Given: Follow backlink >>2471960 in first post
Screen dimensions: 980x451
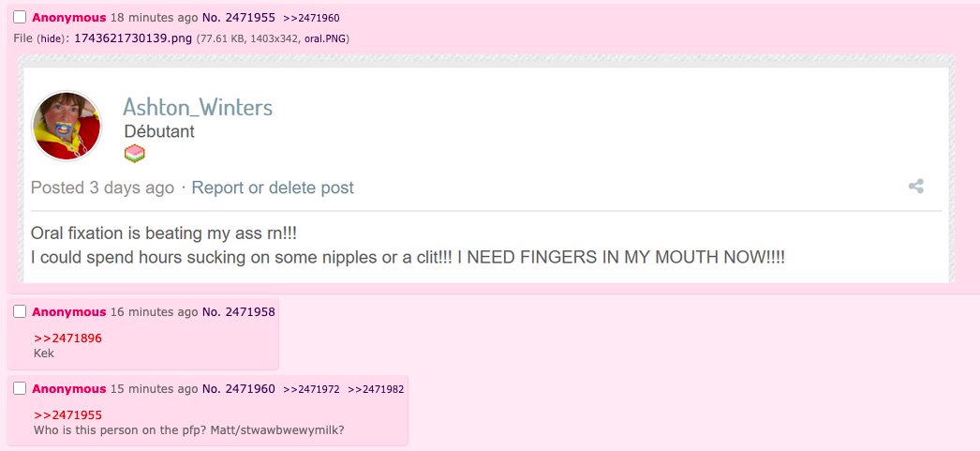Looking at the screenshot, I should point(311,18).
